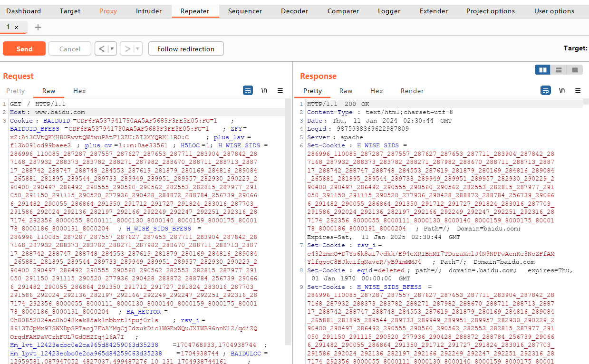Image resolution: width=589 pixels, height=364 pixels.
Task: Open the Decoder tab
Action: [x=295, y=11]
